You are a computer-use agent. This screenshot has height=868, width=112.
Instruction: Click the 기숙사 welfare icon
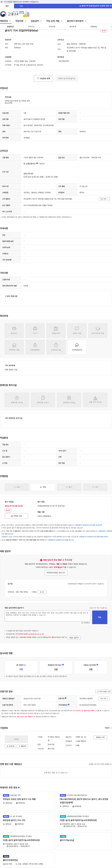(x=35, y=331)
